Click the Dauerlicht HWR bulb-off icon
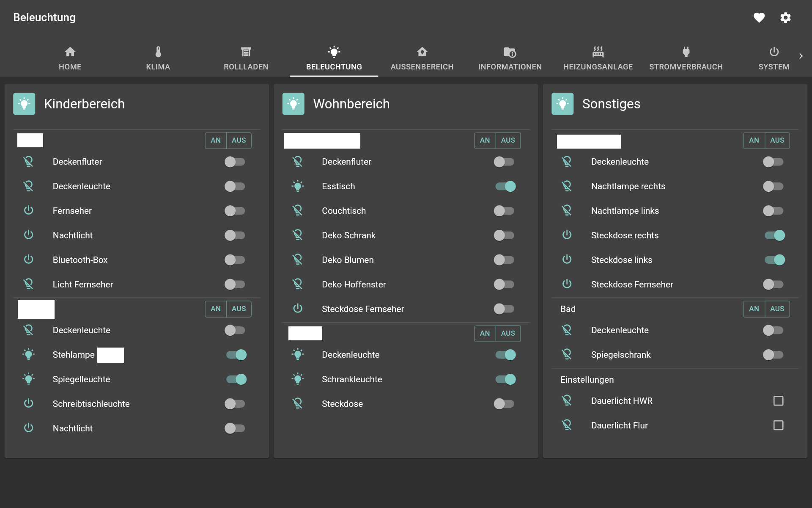Viewport: 812px width, 508px height. click(567, 400)
